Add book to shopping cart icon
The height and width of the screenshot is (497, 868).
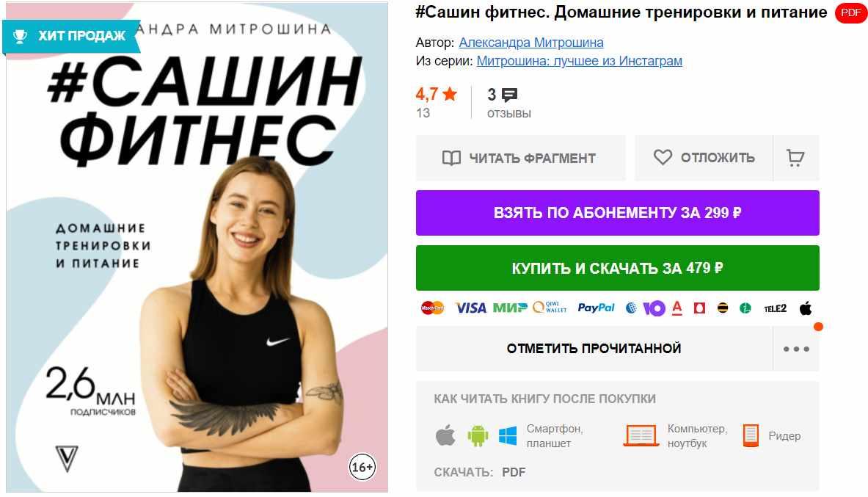[x=796, y=158]
